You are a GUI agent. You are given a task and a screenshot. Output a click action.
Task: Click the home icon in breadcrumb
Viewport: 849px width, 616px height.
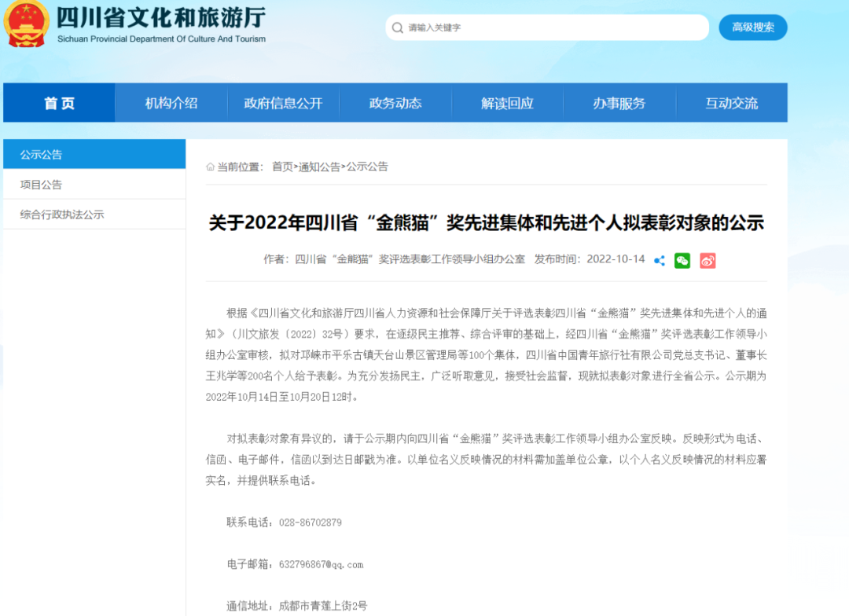[210, 167]
